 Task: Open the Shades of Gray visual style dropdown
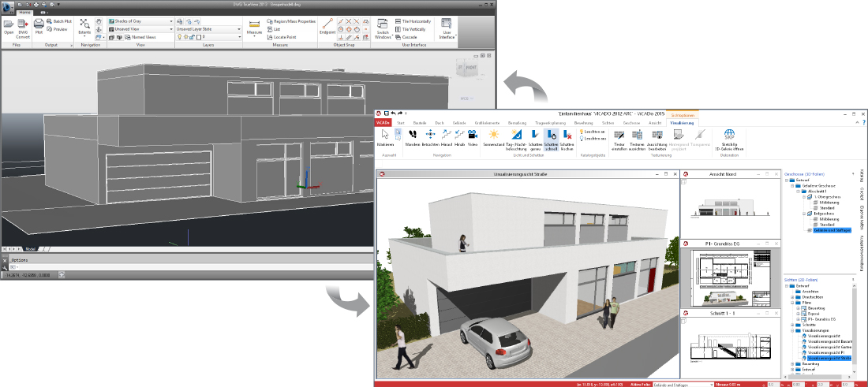tap(140, 21)
